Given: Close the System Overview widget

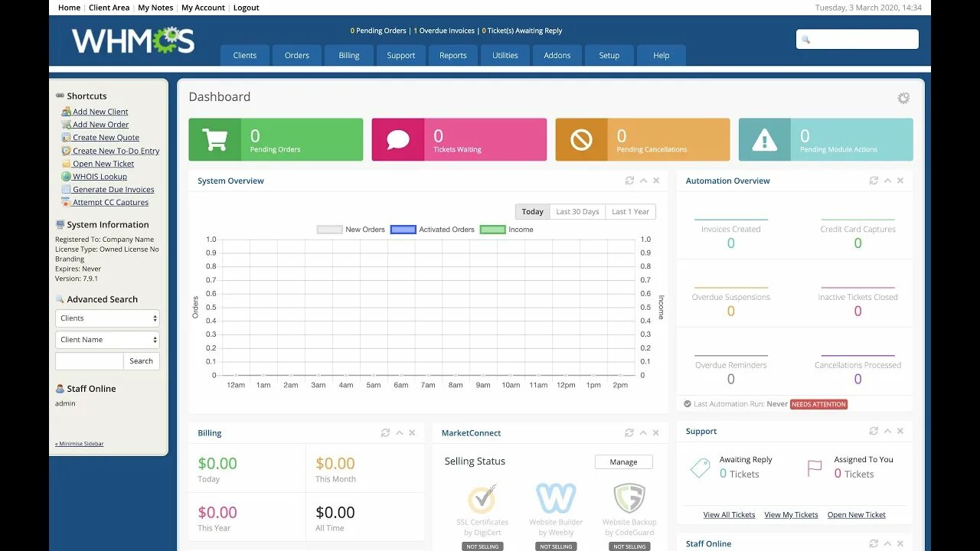Looking at the screenshot, I should [656, 181].
